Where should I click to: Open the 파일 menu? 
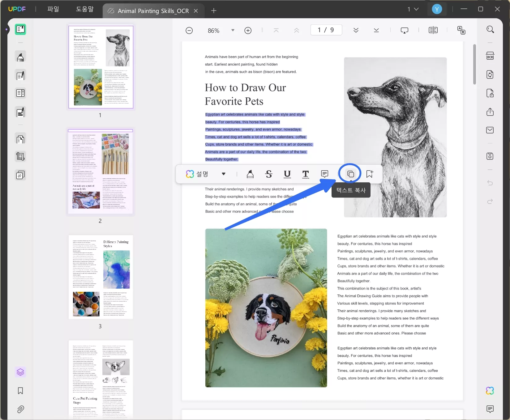tap(53, 9)
